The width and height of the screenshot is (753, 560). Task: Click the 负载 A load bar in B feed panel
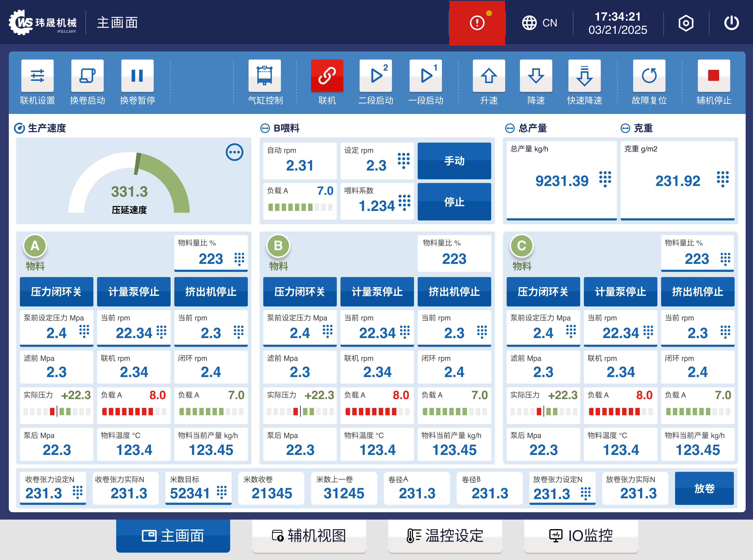tap(300, 207)
